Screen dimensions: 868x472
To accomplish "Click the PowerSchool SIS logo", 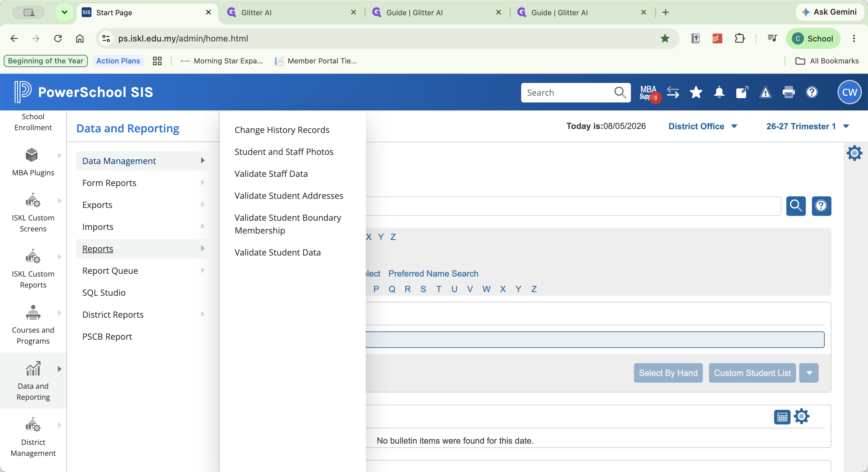I will pos(84,92).
